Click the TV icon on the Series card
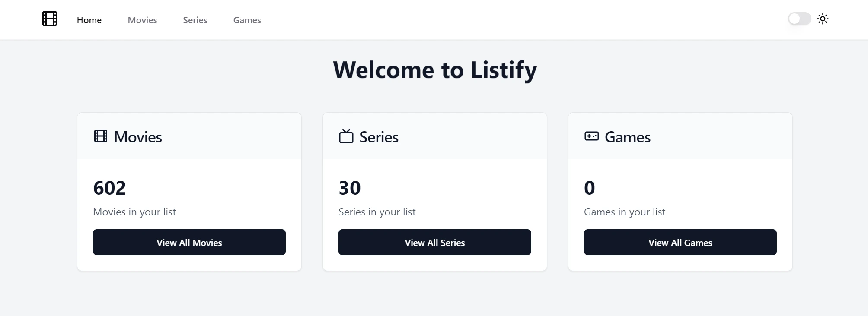The height and width of the screenshot is (316, 868). 346,136
